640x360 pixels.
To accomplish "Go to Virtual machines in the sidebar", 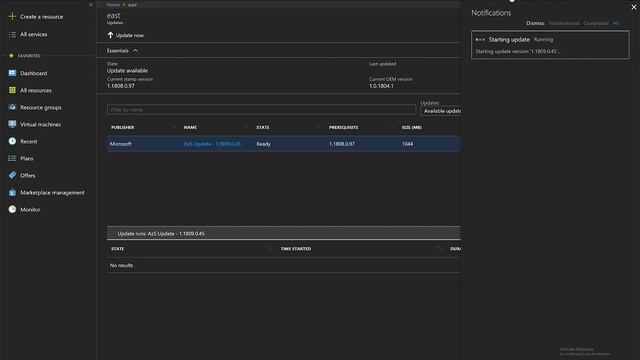I will pos(40,124).
